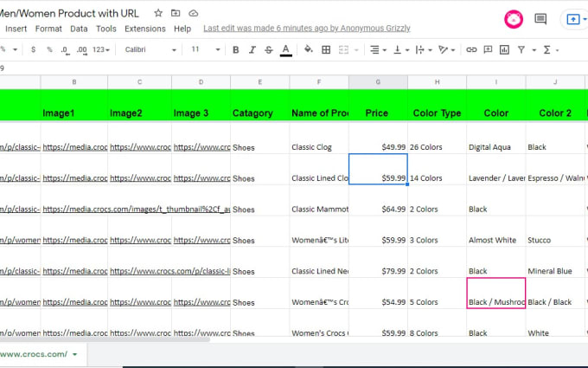Viewport: 588px width, 368px height.
Task: Click the Price header cell
Action: tap(378, 105)
